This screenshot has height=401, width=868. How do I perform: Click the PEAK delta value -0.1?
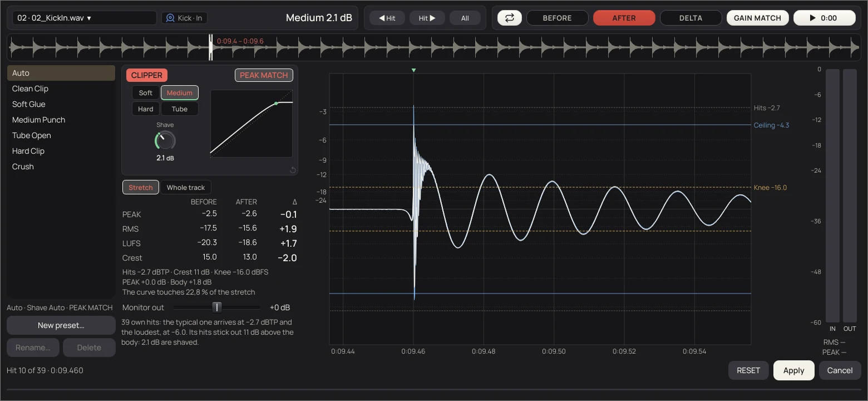pyautogui.click(x=288, y=214)
